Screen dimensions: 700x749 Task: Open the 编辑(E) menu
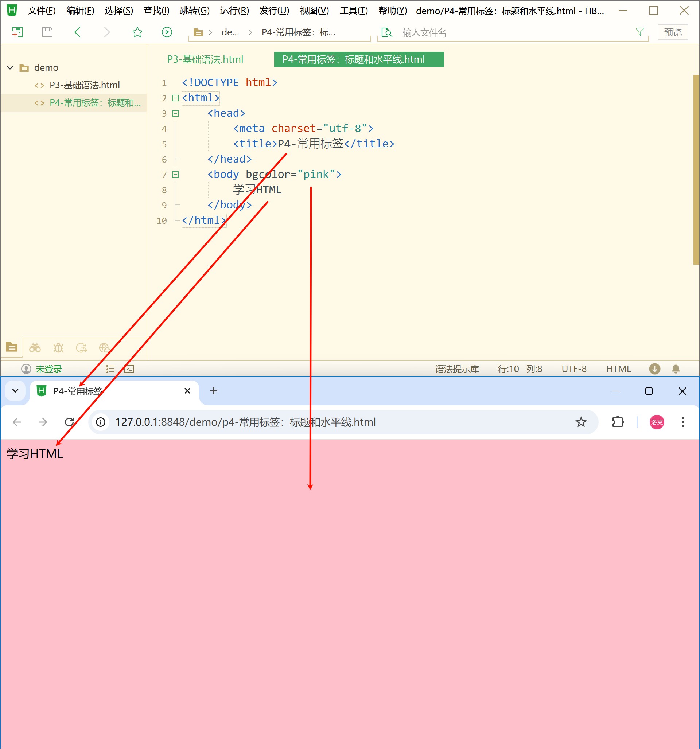coord(80,11)
